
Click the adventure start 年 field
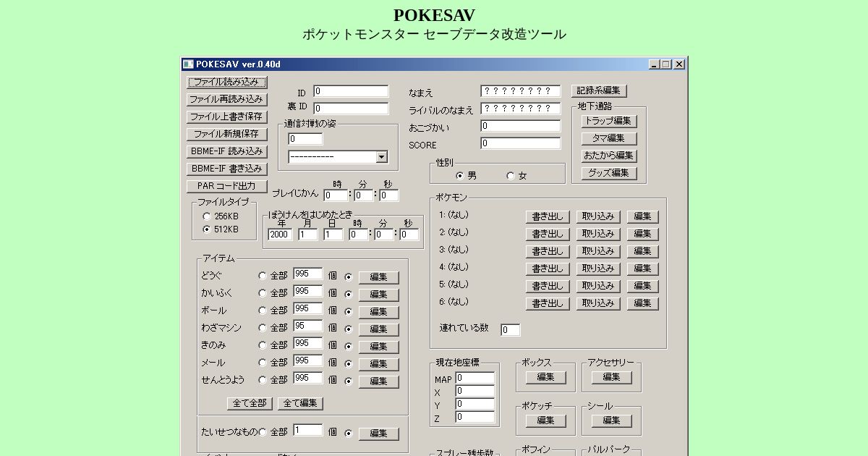(x=280, y=235)
